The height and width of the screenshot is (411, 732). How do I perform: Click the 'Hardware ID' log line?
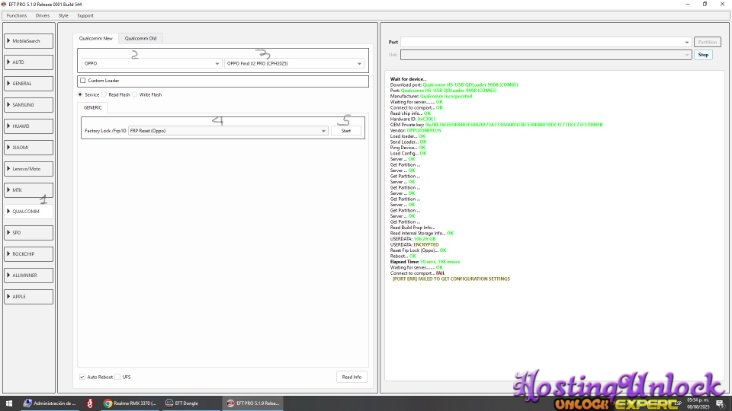coord(413,119)
